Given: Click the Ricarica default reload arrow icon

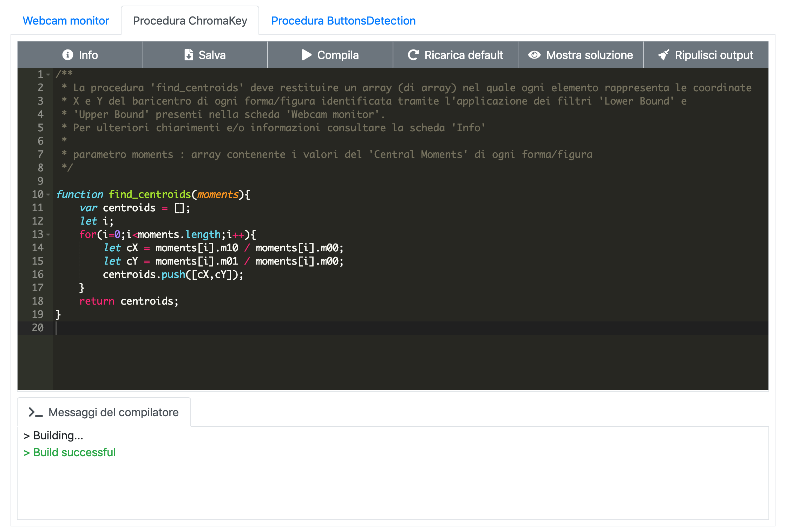Looking at the screenshot, I should [413, 55].
